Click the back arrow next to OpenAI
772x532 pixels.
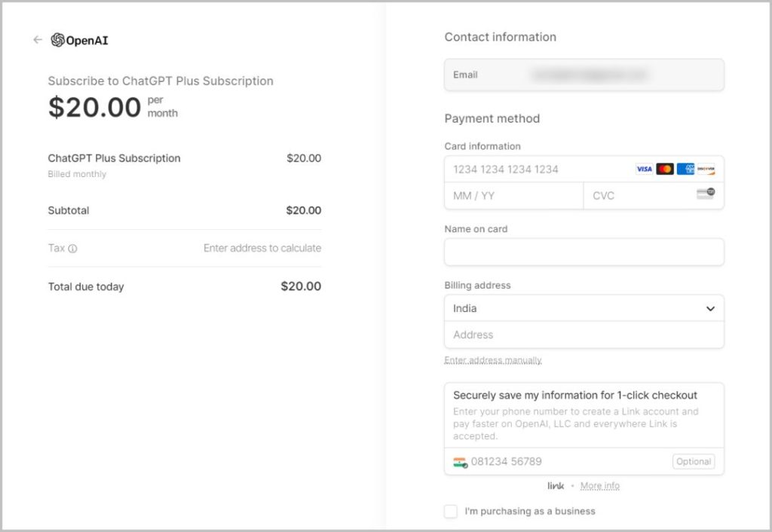pyautogui.click(x=38, y=40)
